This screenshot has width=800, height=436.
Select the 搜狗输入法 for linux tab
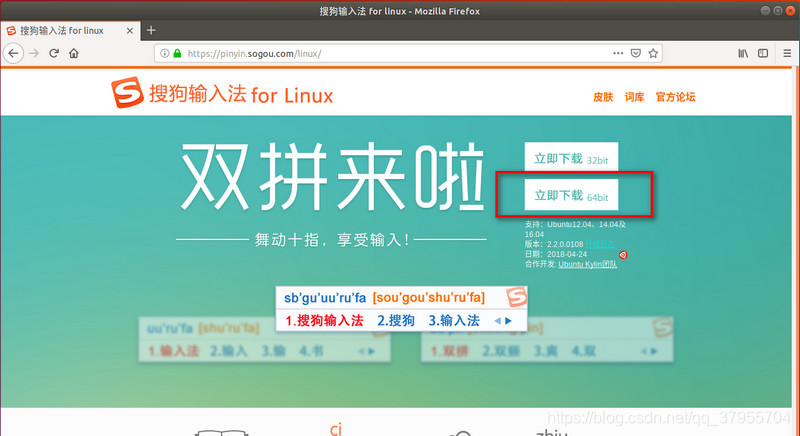[70, 31]
